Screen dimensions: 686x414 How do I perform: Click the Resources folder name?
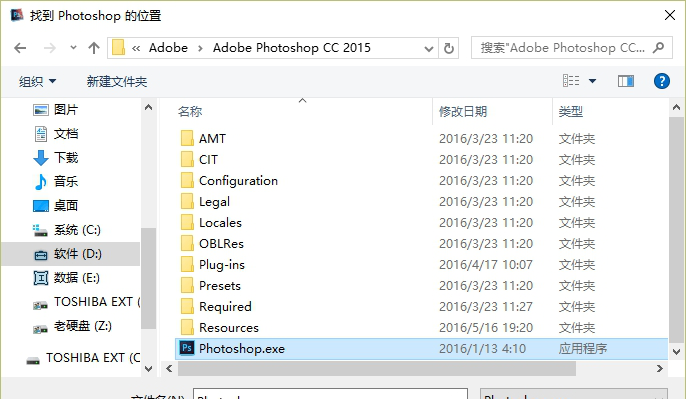(x=229, y=328)
